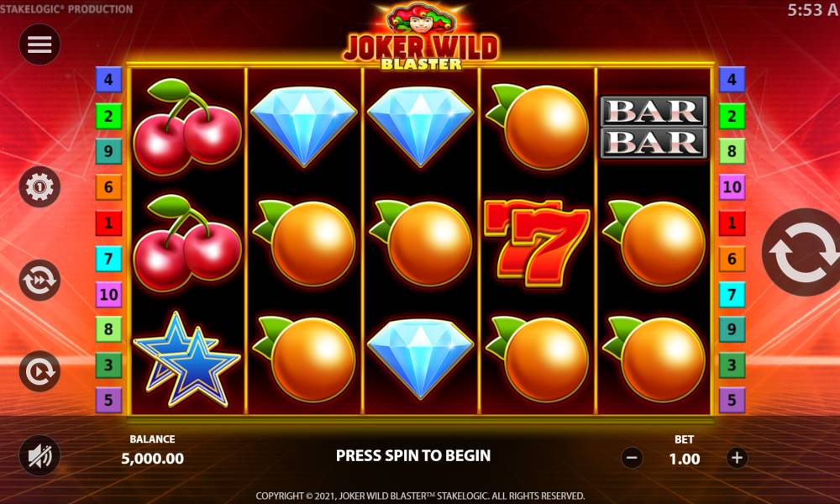Screen dimensions: 840x504
Task: Click the balance amount 5,000.00
Action: (x=153, y=459)
